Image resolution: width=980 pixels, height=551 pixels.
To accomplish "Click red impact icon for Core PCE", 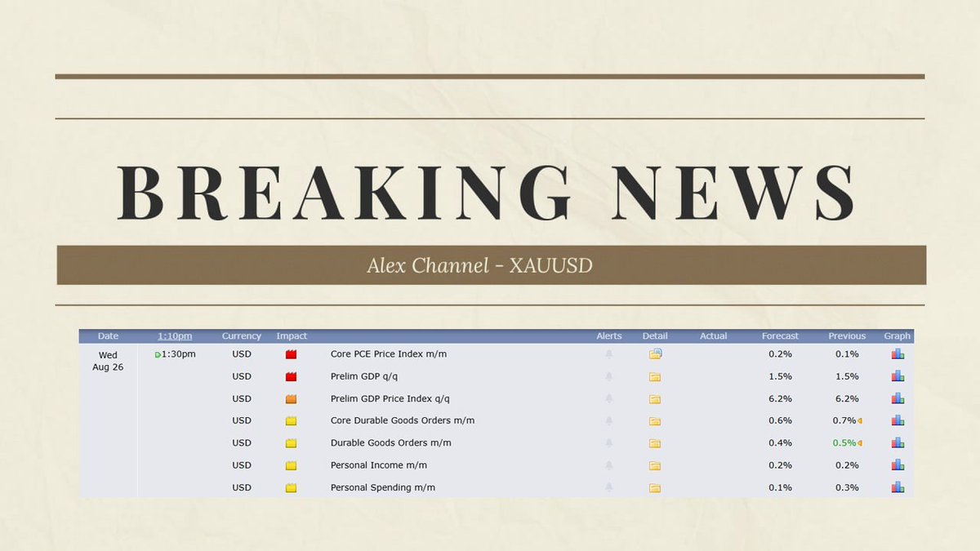I will pyautogui.click(x=291, y=355).
